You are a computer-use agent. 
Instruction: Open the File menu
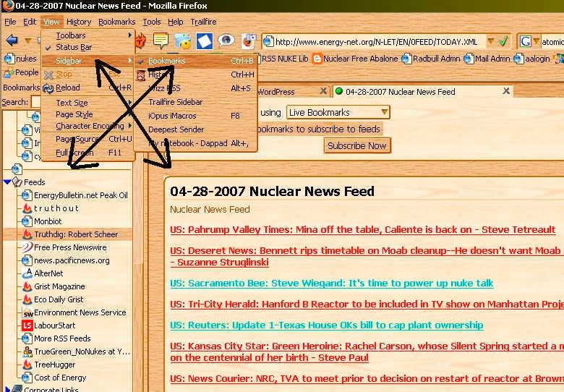[x=10, y=22]
